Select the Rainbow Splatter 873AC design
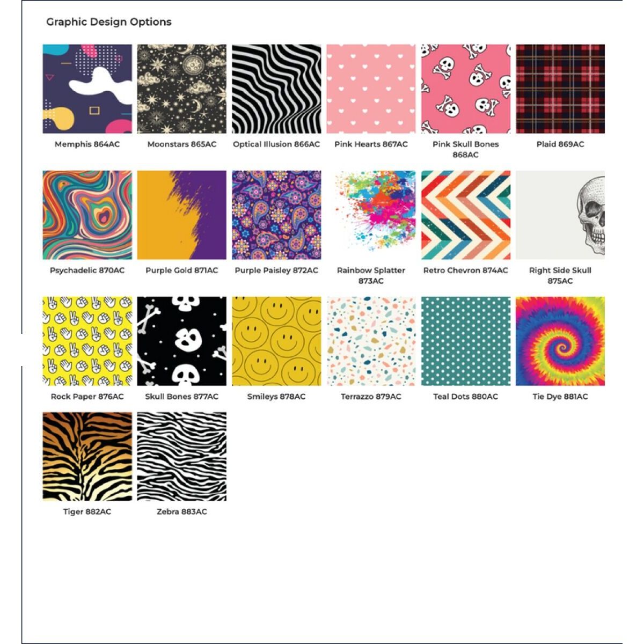 click(371, 215)
